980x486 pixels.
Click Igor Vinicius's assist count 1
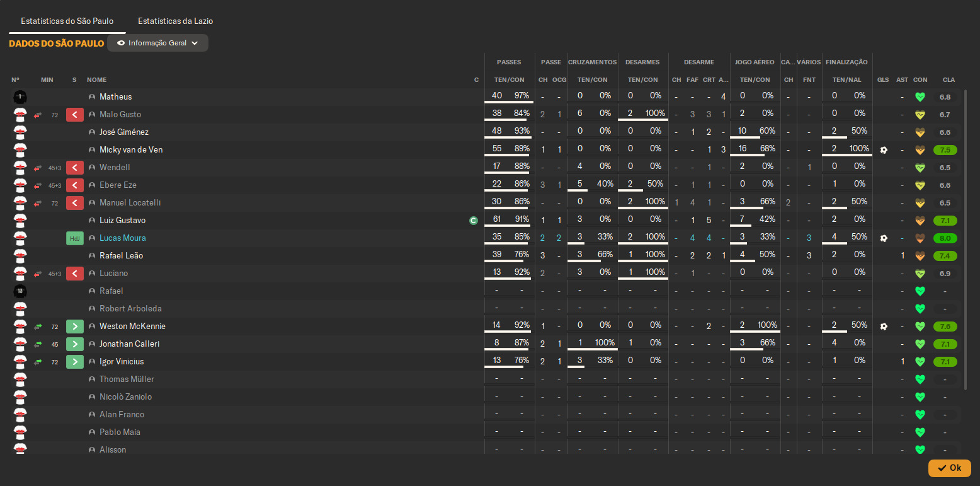pos(903,362)
